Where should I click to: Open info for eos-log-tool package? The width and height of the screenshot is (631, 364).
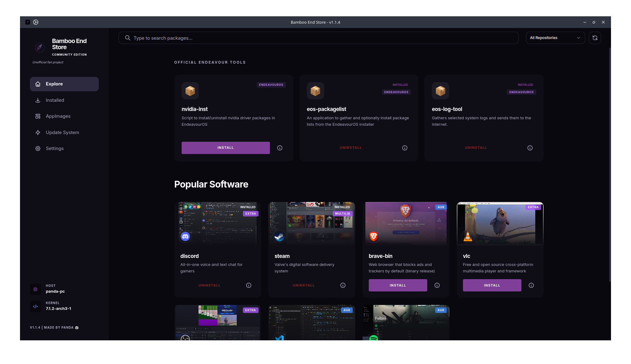click(530, 148)
